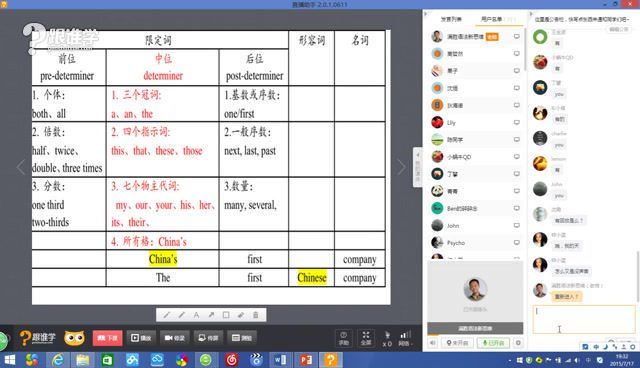640x368 pixels.
Task: Select the pencil drawing tool
Action: [167, 315]
